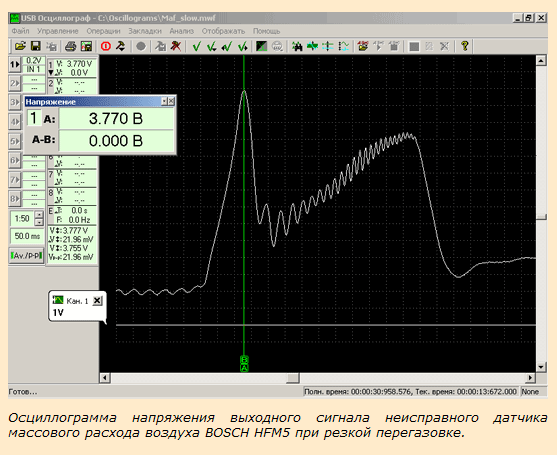Open the Файл menu
Image resolution: width=557 pixels, height=455 pixels.
click(x=20, y=31)
